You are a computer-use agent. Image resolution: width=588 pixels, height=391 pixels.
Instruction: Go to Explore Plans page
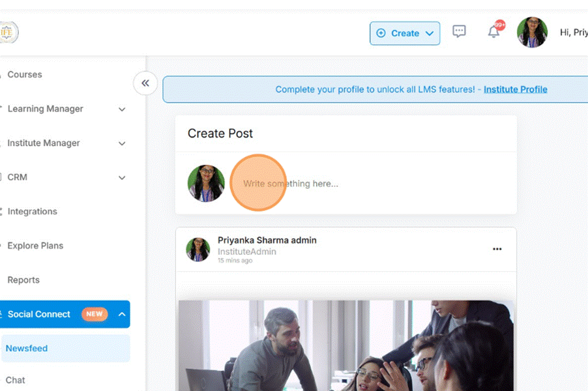coord(35,246)
